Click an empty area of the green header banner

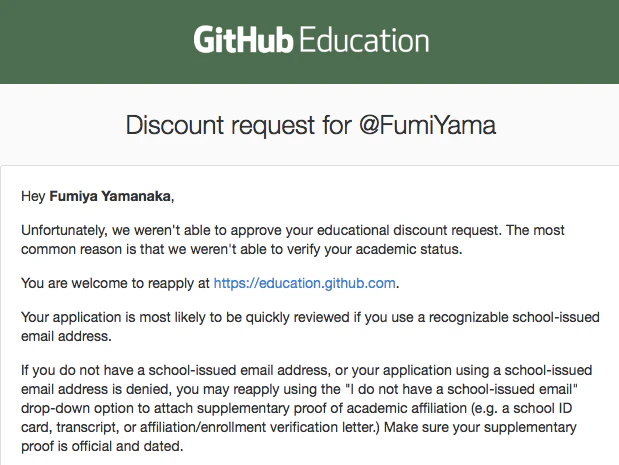(99, 41)
